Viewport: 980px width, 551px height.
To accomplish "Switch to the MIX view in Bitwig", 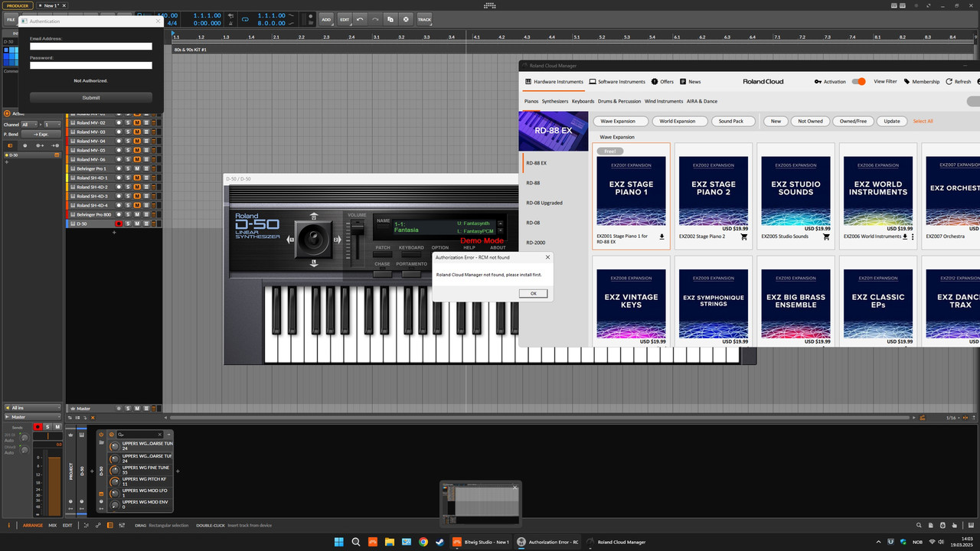I will pos(53,525).
